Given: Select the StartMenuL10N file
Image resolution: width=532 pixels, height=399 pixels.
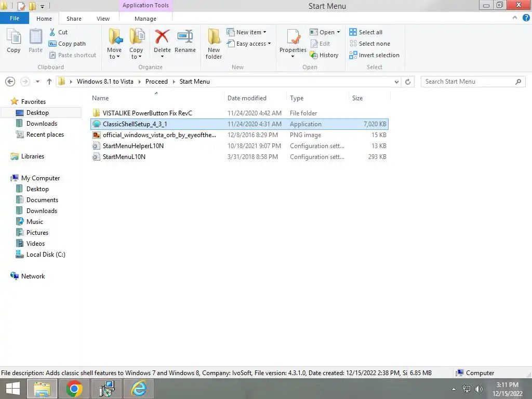Looking at the screenshot, I should tap(240, 157).
